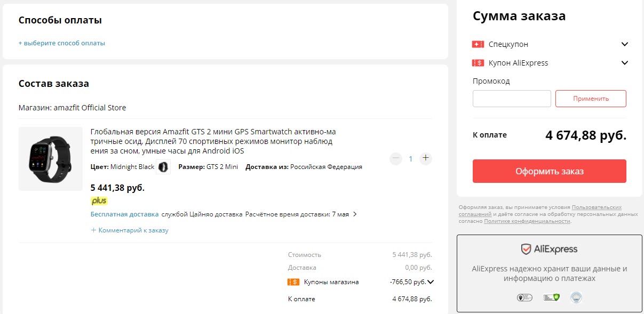Click the green security certificate badge
Screen dimensions: 644x314
pos(551,297)
